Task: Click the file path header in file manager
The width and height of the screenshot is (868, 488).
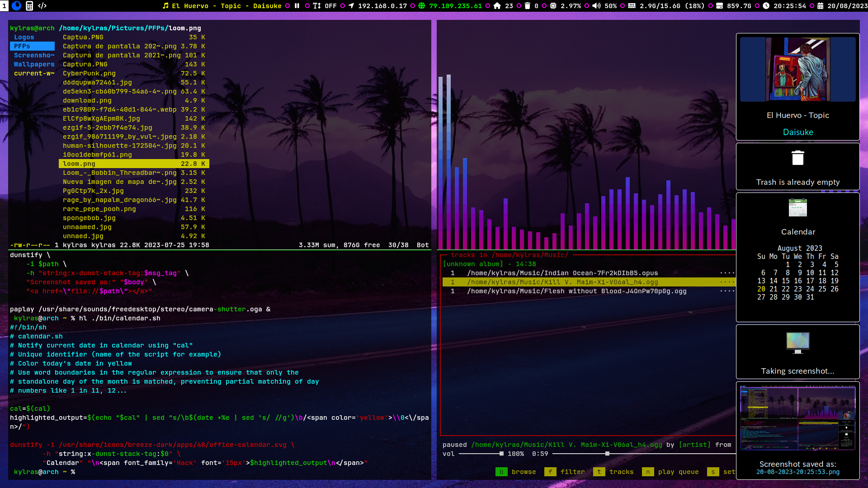Action: click(x=130, y=28)
